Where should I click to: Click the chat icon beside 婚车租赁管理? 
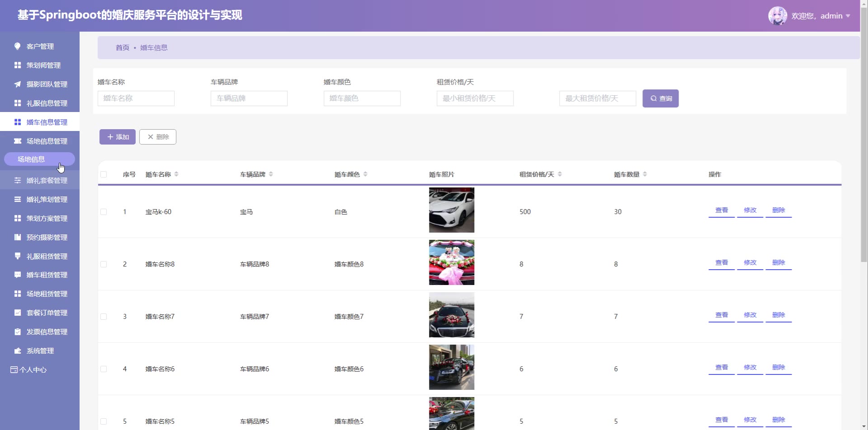point(18,275)
